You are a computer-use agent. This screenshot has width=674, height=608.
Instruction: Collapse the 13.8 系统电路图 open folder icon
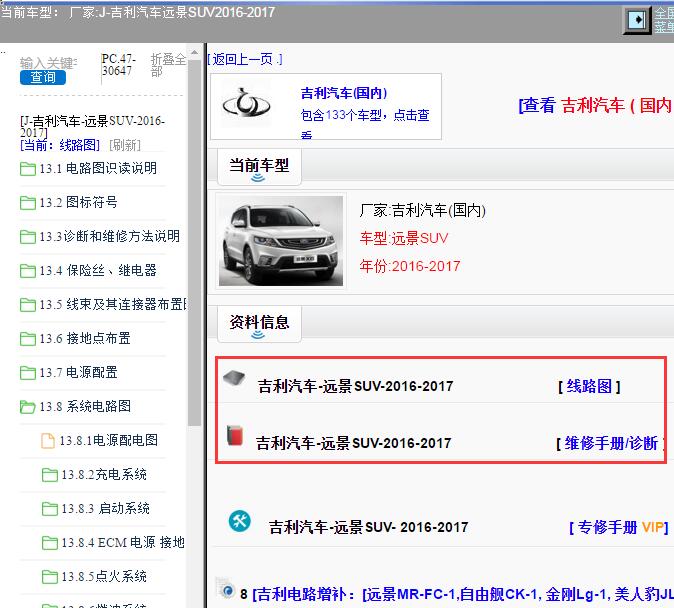(x=28, y=406)
